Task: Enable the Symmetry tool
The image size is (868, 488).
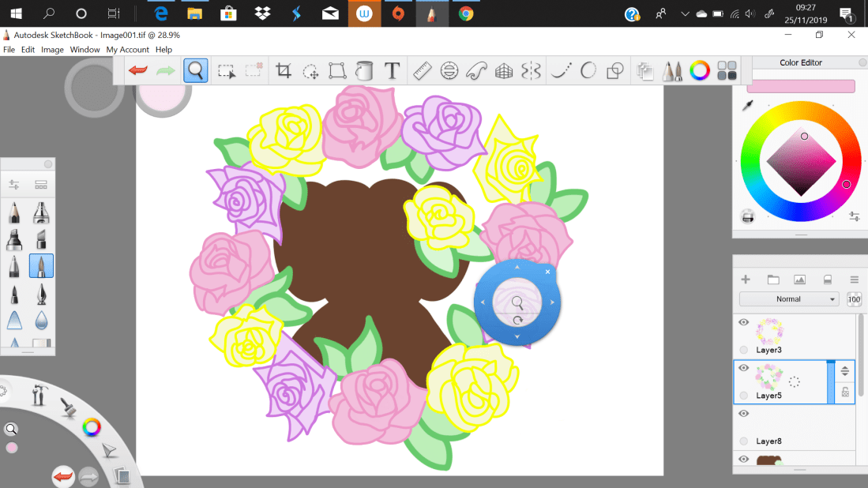Action: click(x=531, y=71)
